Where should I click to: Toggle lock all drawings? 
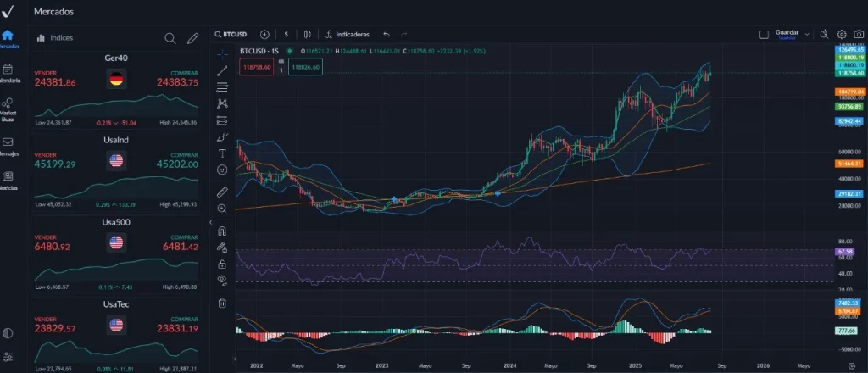click(x=222, y=264)
